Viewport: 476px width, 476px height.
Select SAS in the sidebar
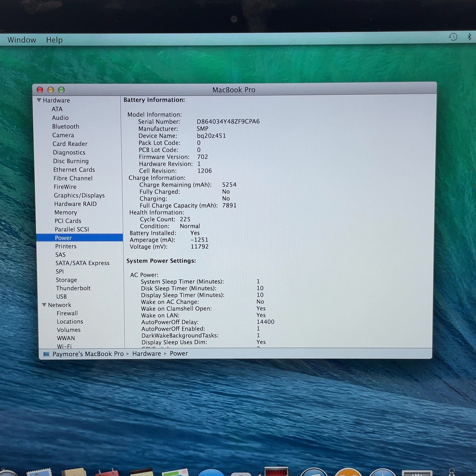[x=60, y=255]
